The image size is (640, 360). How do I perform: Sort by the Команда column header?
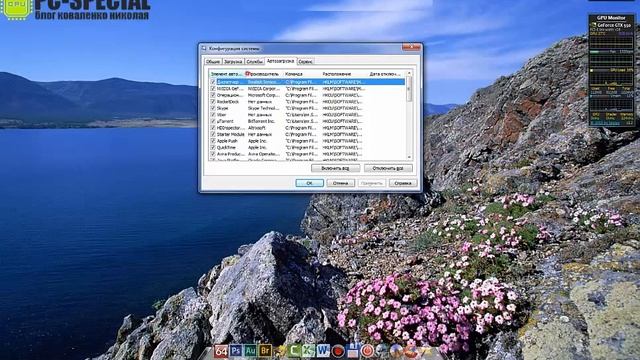[301, 74]
